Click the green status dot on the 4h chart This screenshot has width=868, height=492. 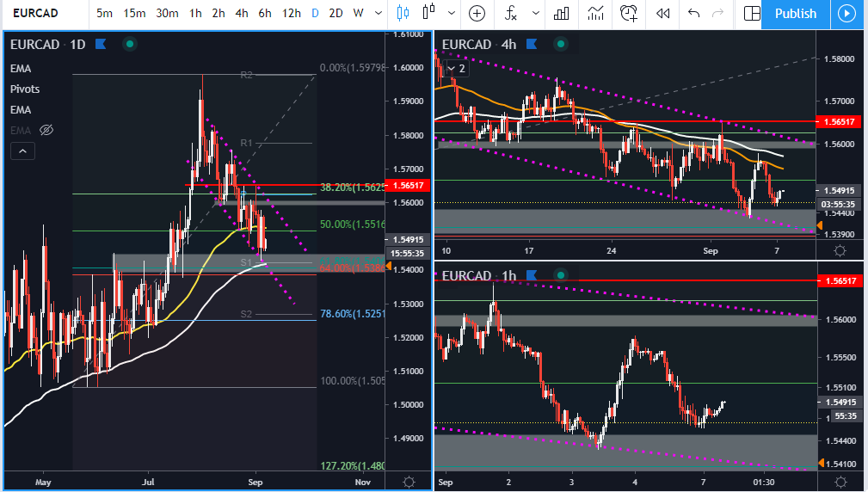(x=561, y=44)
